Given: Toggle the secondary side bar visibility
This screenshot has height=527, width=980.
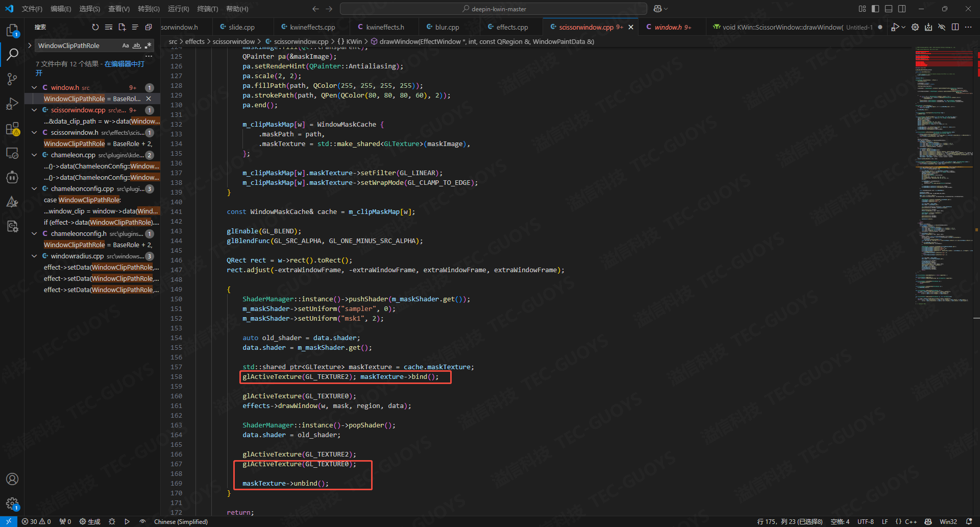Looking at the screenshot, I should click(x=902, y=9).
